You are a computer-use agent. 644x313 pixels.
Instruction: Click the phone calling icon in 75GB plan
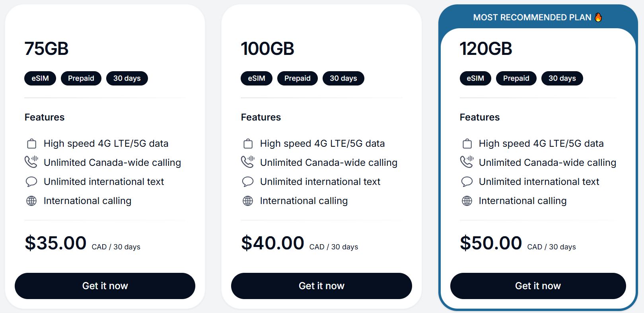(x=31, y=162)
